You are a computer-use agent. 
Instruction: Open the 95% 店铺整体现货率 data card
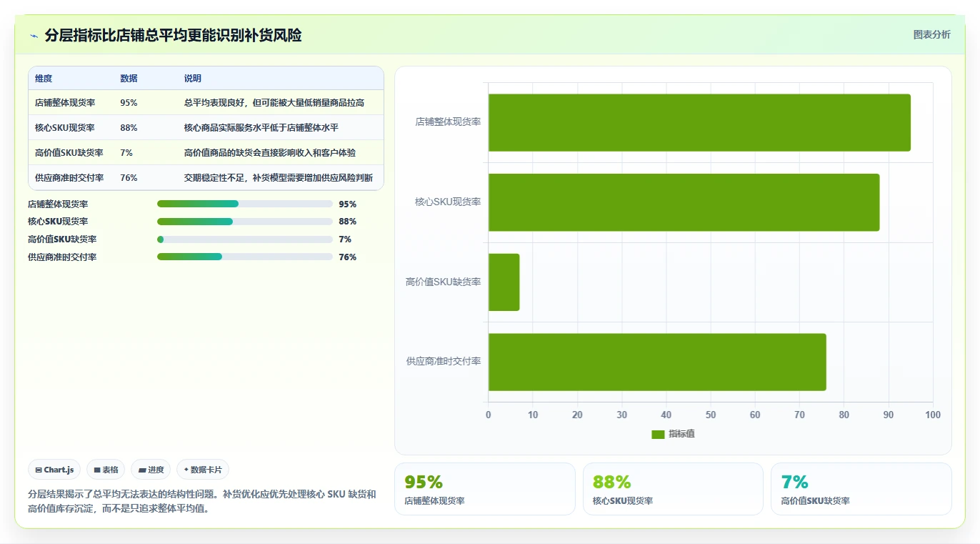(485, 489)
